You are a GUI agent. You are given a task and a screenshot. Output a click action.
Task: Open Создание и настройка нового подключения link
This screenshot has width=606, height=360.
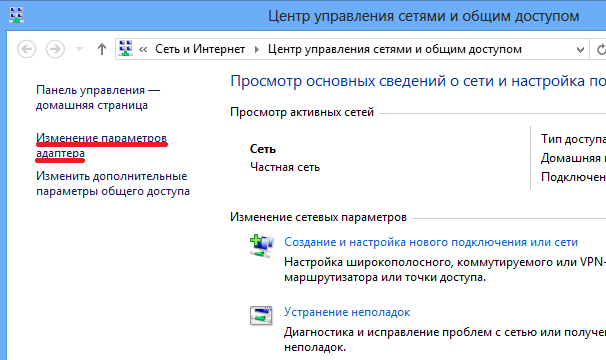pos(431,242)
